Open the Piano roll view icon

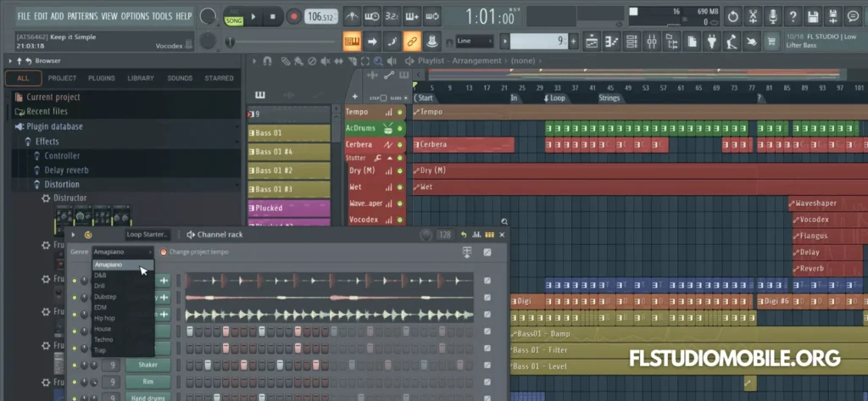(612, 41)
